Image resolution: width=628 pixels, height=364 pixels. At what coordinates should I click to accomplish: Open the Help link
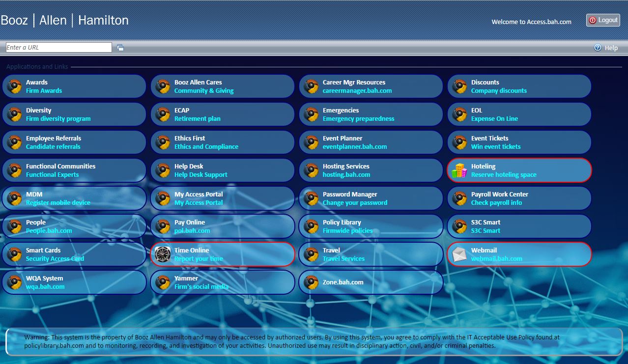[611, 48]
